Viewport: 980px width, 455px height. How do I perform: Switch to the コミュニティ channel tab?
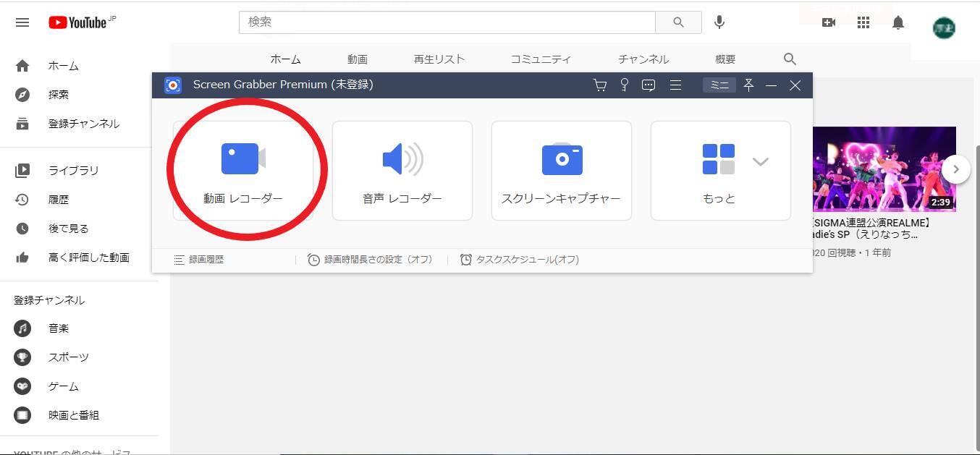(541, 59)
